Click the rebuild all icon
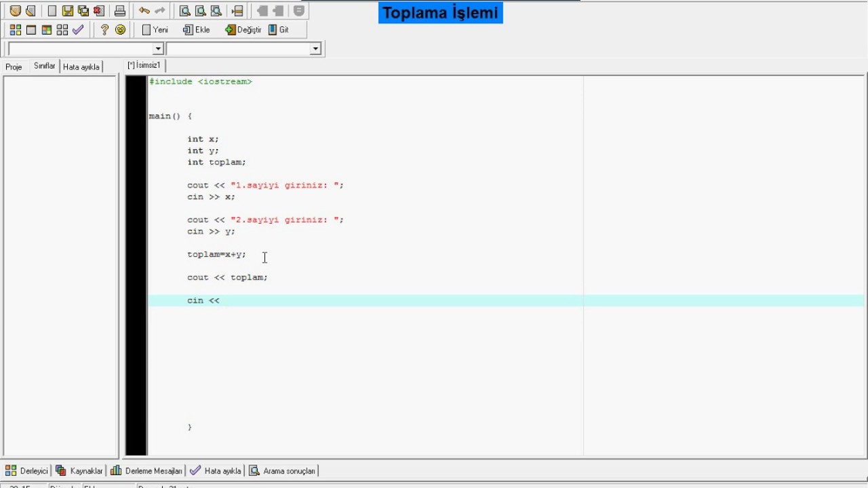The width and height of the screenshot is (868, 488). point(62,30)
